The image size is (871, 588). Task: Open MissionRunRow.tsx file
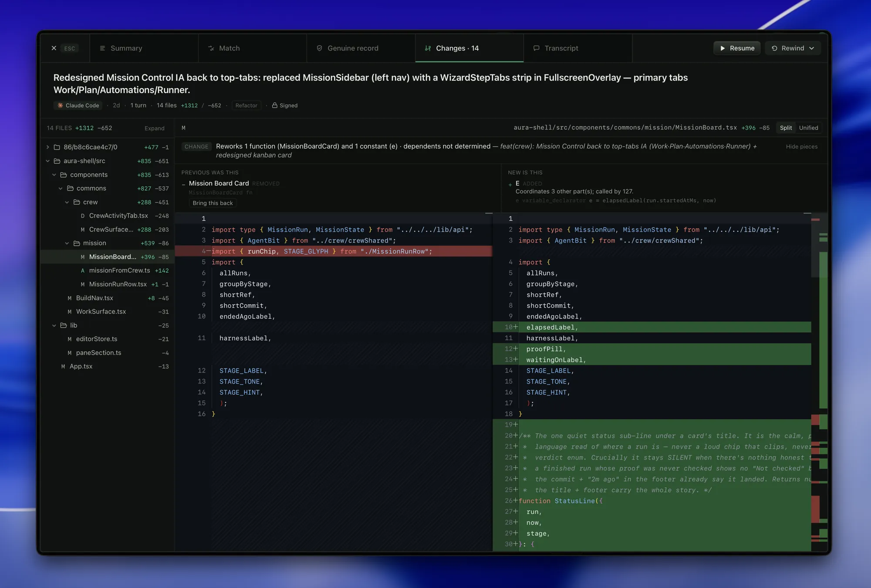pos(107,284)
